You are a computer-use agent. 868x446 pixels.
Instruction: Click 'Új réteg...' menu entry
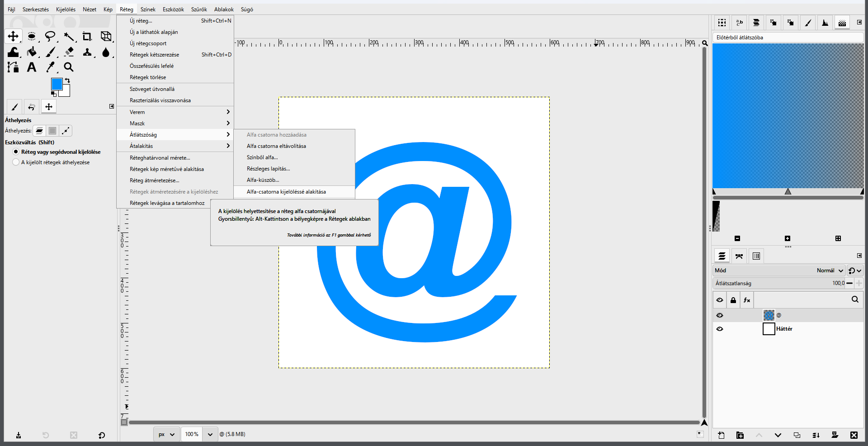(x=175, y=21)
